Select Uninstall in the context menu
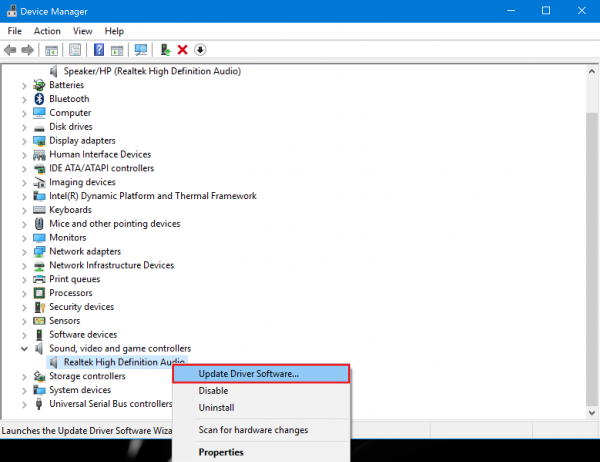600x462 pixels. 216,408
